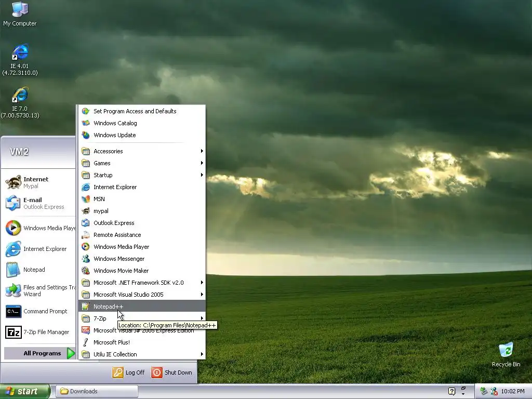Click the VM2 user name header
The width and height of the screenshot is (532, 399).
(x=19, y=152)
